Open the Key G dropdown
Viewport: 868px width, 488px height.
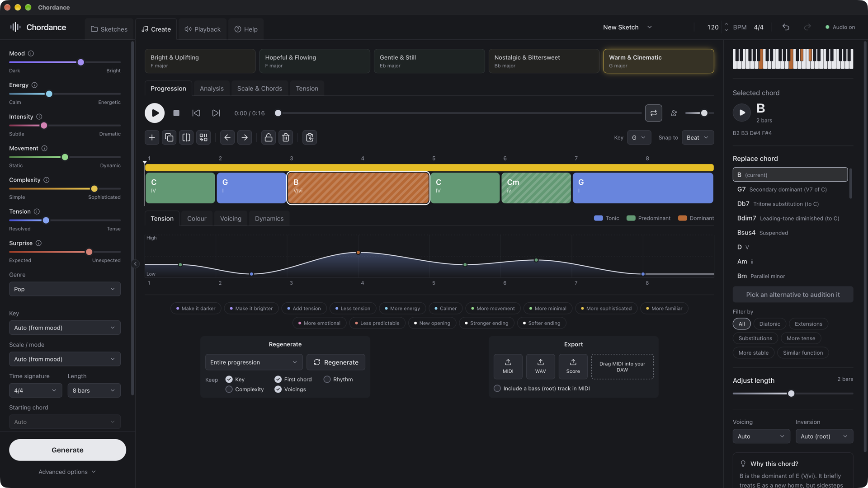click(639, 137)
